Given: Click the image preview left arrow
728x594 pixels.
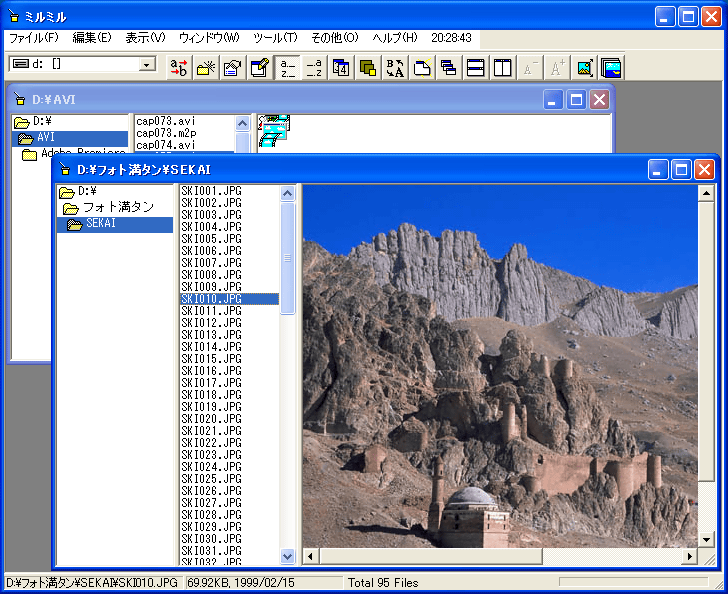Looking at the screenshot, I should tap(311, 556).
